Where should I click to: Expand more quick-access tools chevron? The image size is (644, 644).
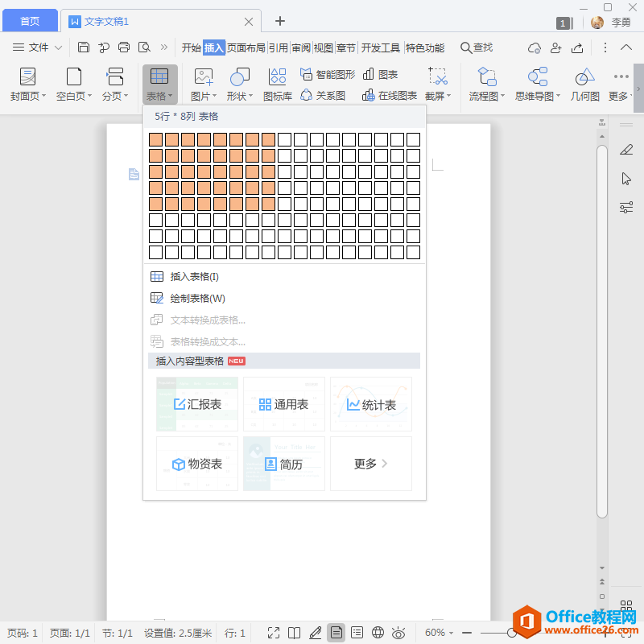click(x=164, y=47)
